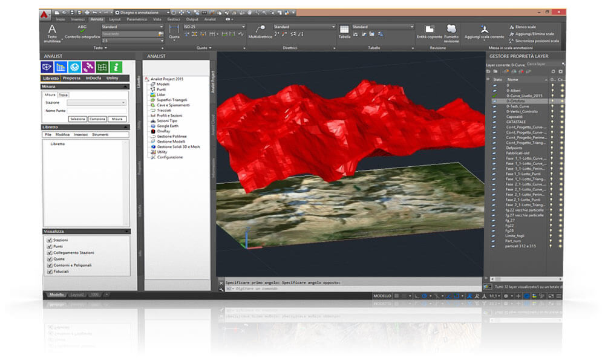605x364 pixels.
Task: Toggle Contorni e Poligonali checkbox
Action: point(50,265)
